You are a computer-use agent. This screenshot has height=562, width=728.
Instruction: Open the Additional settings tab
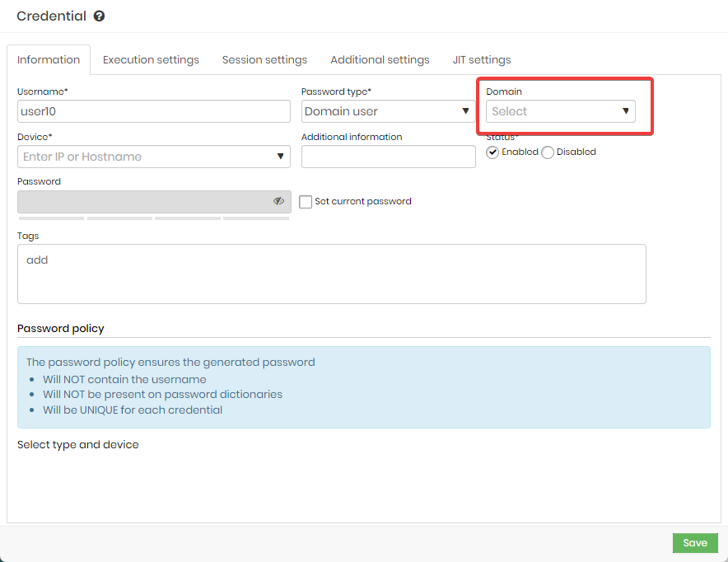(x=380, y=60)
